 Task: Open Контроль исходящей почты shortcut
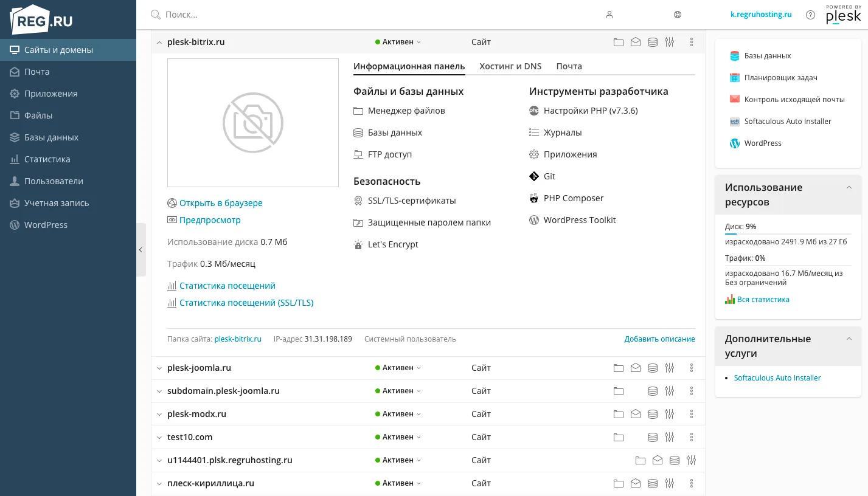[x=787, y=100]
